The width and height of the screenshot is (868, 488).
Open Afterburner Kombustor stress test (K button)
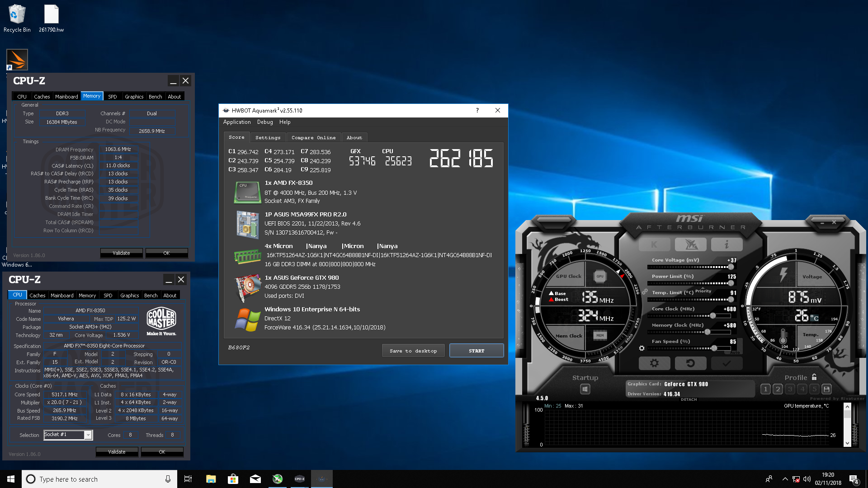coord(654,244)
